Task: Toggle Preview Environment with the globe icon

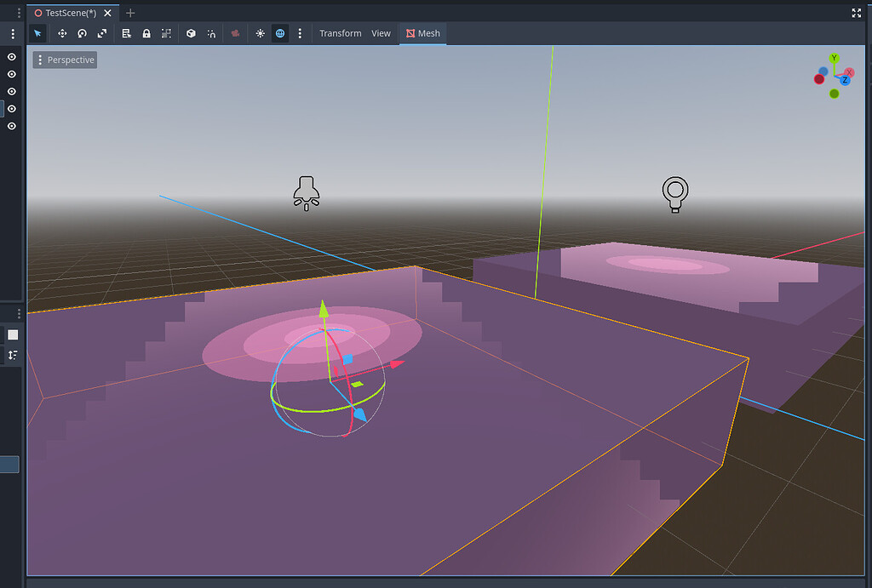Action: click(x=280, y=33)
